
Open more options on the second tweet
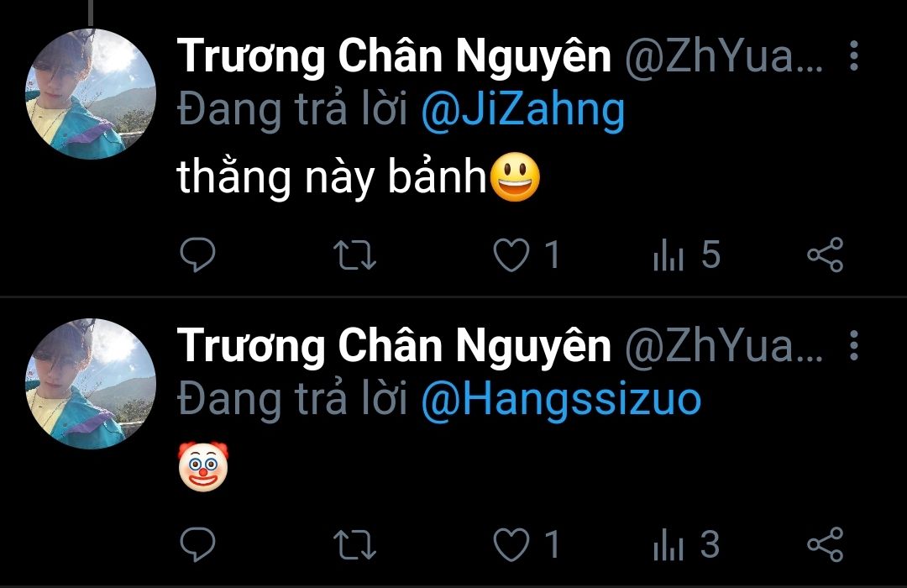point(854,345)
